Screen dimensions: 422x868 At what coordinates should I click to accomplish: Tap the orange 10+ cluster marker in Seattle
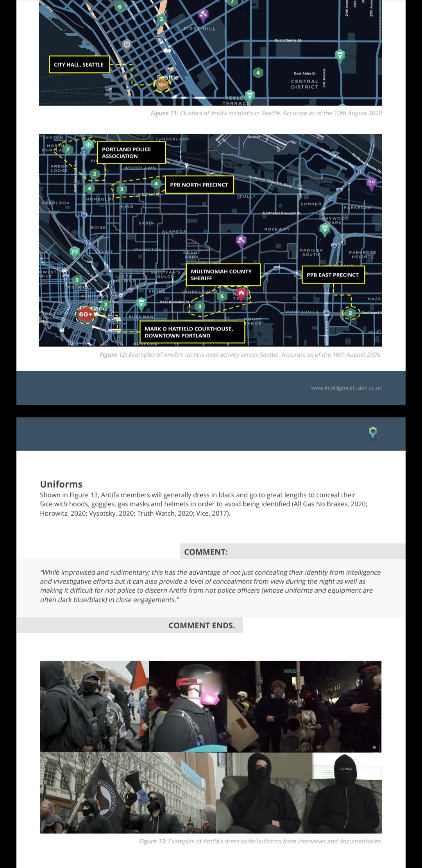tap(162, 84)
